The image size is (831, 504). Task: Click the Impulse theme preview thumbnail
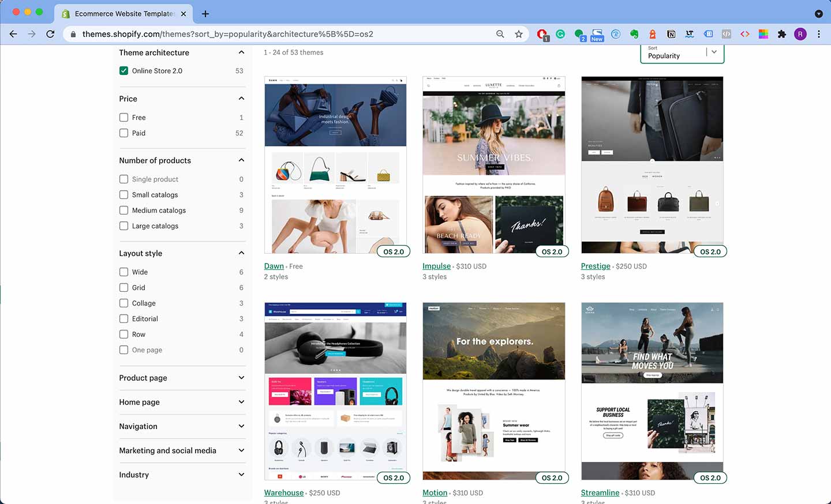click(x=494, y=165)
